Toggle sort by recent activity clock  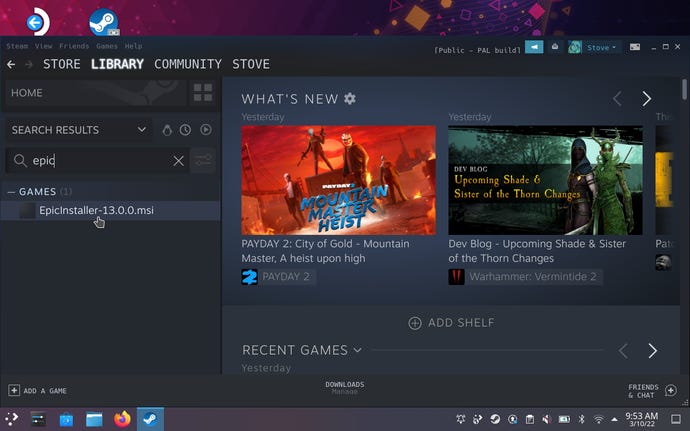click(186, 130)
